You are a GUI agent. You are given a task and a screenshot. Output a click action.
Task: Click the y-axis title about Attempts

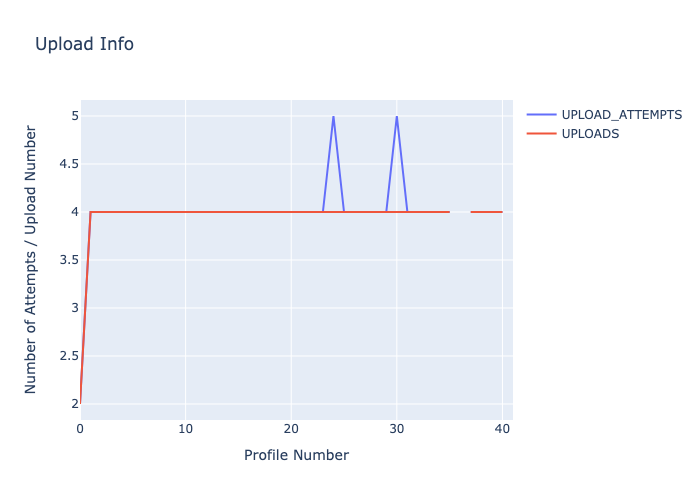pyautogui.click(x=31, y=259)
